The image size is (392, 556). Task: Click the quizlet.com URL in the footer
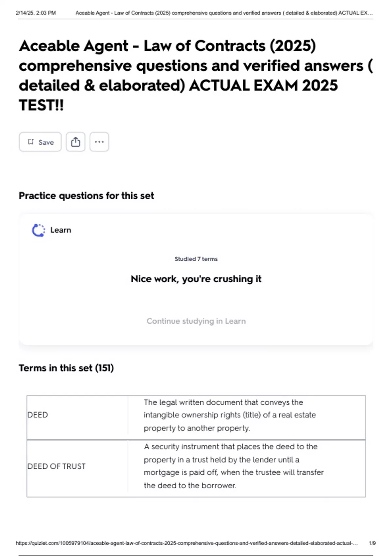187,543
